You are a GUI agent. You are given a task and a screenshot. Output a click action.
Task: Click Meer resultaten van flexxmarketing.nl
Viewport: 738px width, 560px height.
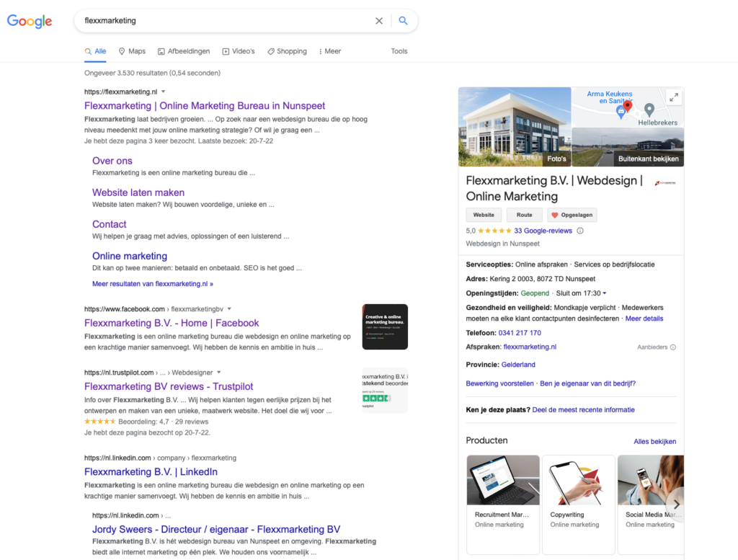click(153, 284)
